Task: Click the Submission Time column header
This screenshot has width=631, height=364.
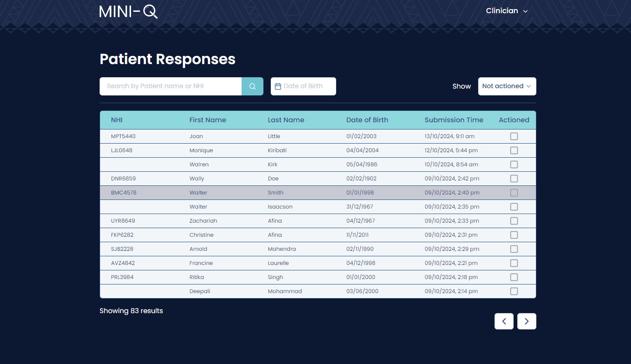Action: click(454, 120)
